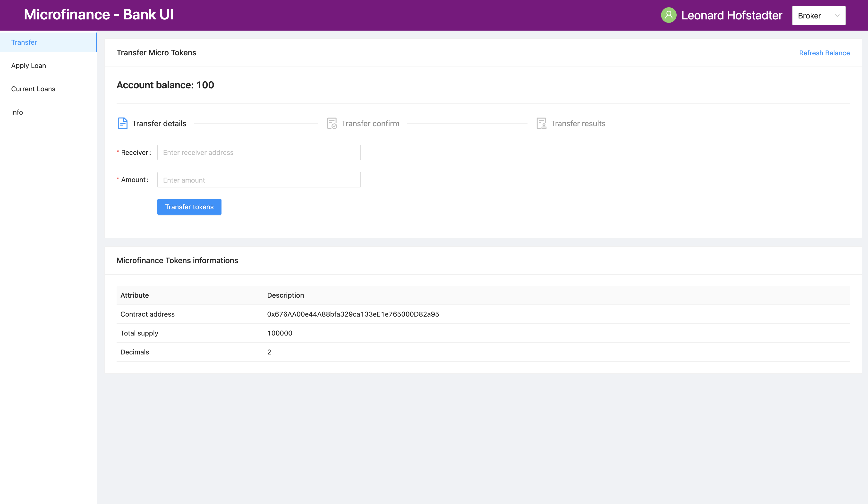Click the Transfer results step icon
This screenshot has width=868, height=504.
541,123
